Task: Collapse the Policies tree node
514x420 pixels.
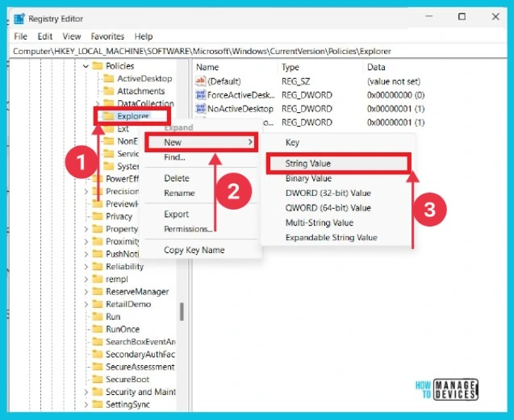Action: (86, 66)
